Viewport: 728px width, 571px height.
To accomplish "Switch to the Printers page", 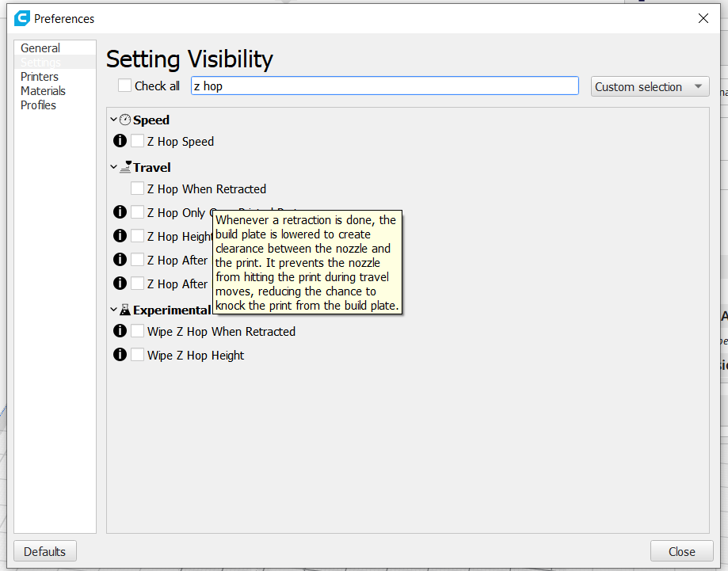I will click(x=40, y=77).
